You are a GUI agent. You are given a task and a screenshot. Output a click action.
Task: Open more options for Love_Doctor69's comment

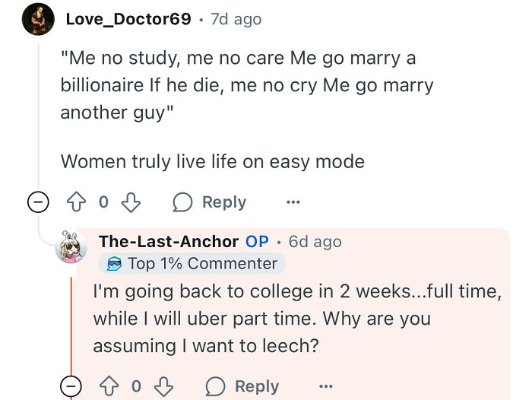pos(293,202)
